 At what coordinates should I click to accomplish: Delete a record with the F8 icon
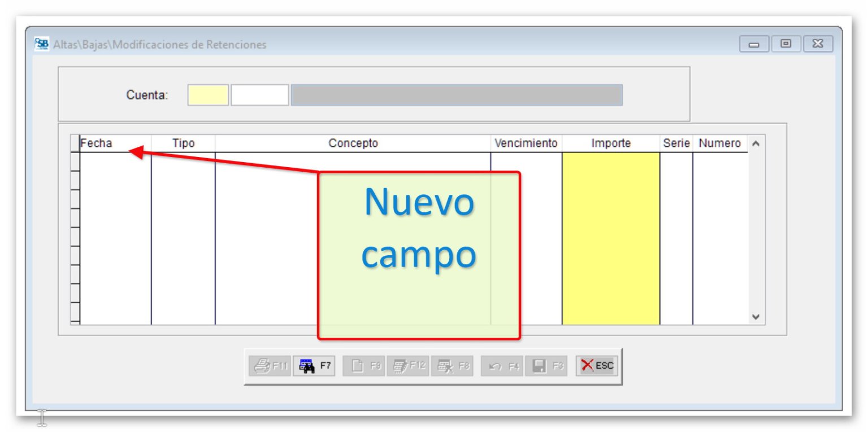[x=452, y=365]
